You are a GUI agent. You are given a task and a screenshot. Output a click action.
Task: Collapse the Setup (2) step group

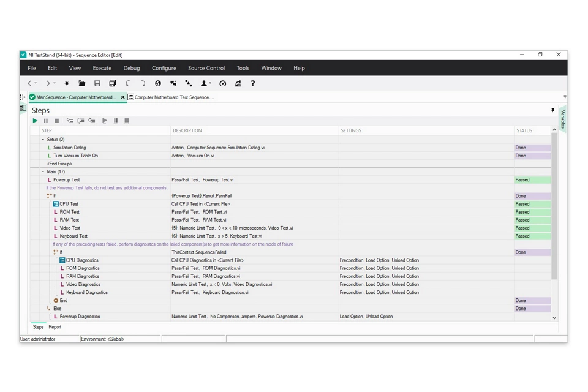[x=43, y=140]
